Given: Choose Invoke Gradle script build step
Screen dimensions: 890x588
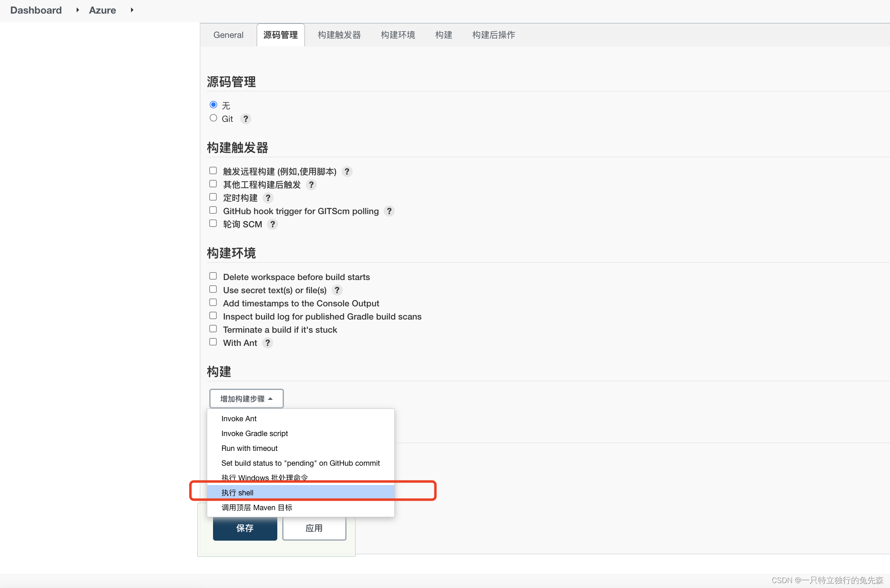Looking at the screenshot, I should [x=301, y=434].
